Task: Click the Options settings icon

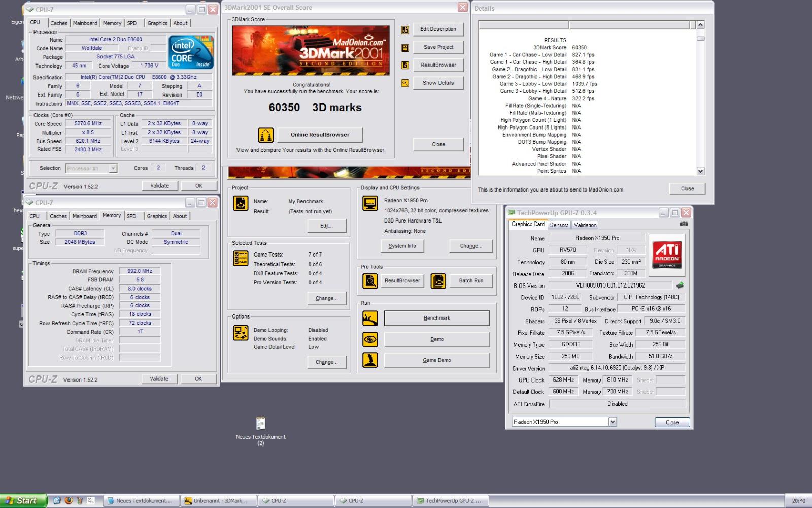Action: 241,333
